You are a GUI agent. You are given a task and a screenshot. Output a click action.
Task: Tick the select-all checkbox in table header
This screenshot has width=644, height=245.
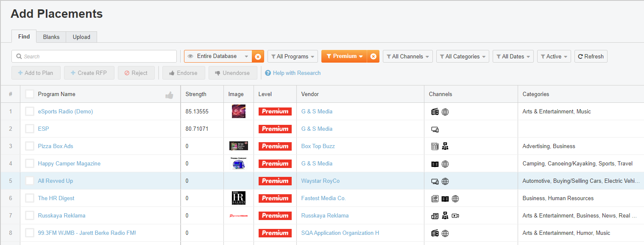[29, 94]
